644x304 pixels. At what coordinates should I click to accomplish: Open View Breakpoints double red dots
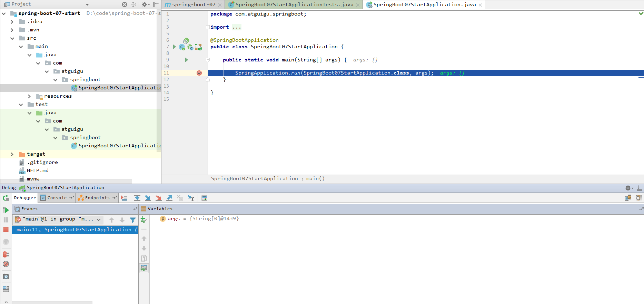[6, 254]
